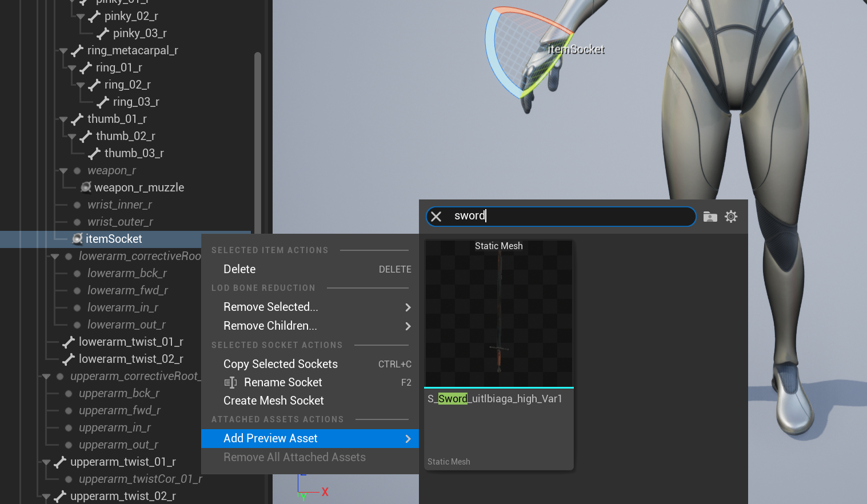867x504 pixels.
Task: Choose Delete from the context menu
Action: (x=239, y=269)
